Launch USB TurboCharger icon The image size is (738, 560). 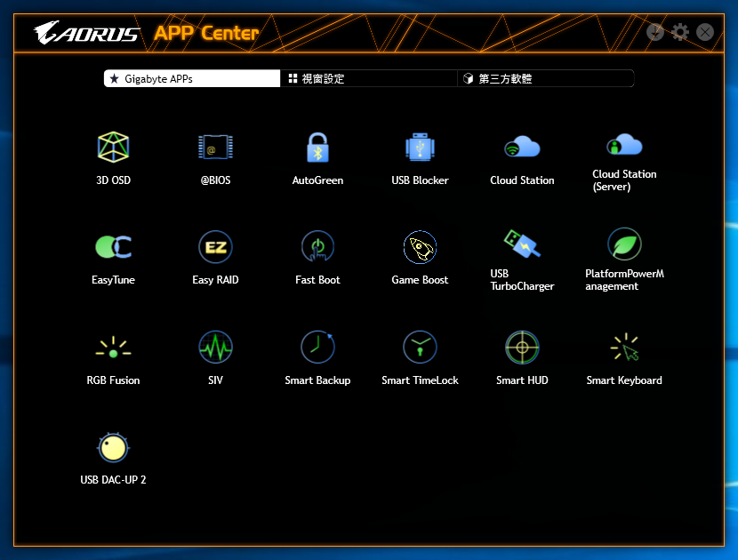[x=522, y=244]
